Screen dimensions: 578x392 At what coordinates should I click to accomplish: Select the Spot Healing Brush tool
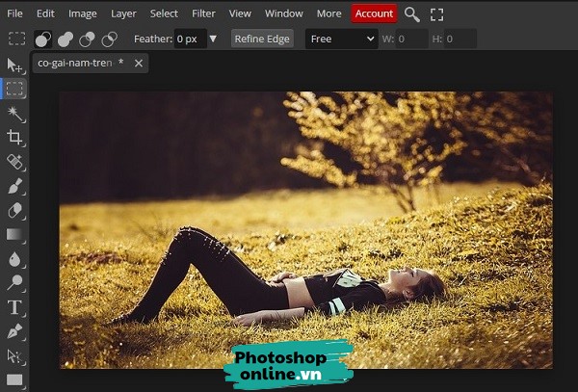pyautogui.click(x=14, y=162)
